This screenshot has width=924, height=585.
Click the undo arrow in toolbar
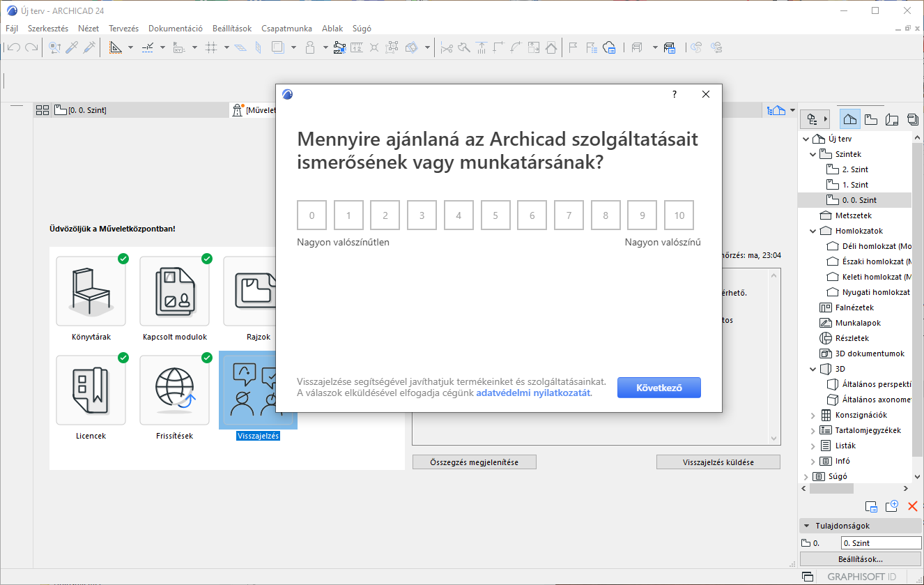[x=14, y=47]
